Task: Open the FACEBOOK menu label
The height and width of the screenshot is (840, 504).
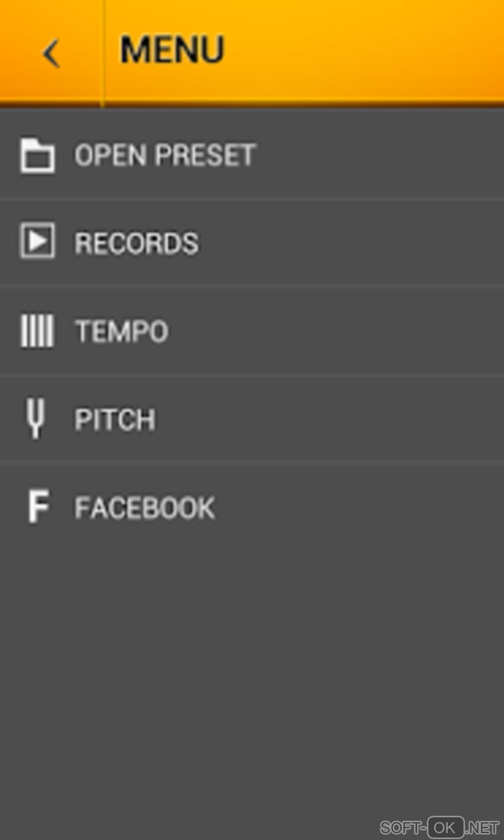Action: (145, 507)
